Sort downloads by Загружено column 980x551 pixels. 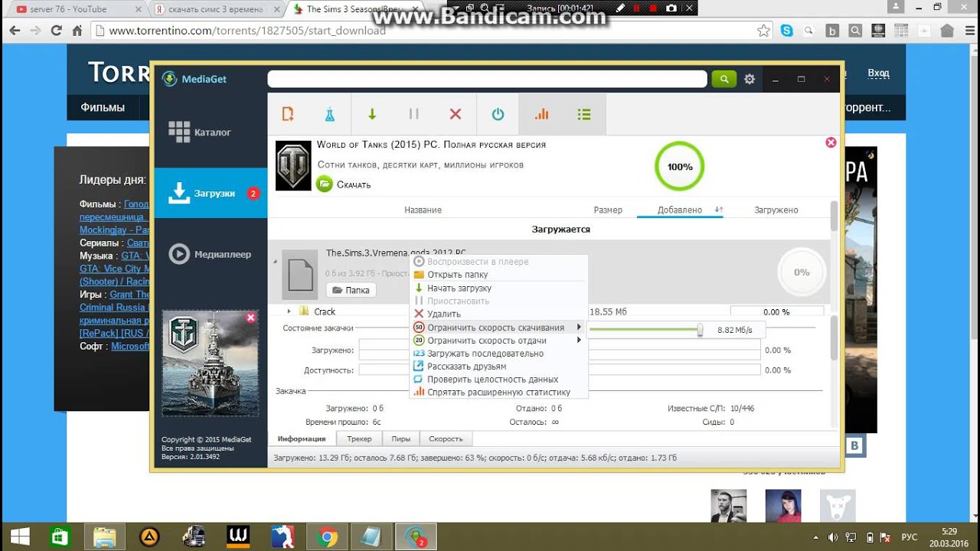(x=776, y=210)
